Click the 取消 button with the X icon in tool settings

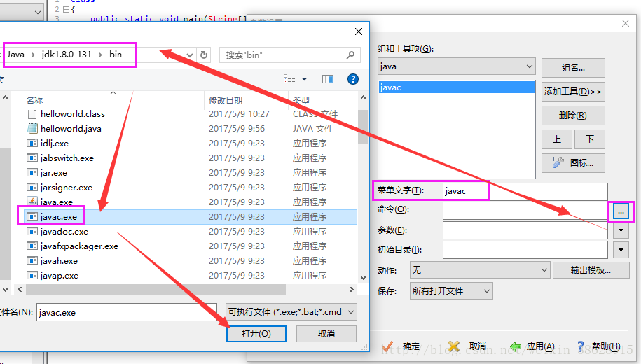467,346
